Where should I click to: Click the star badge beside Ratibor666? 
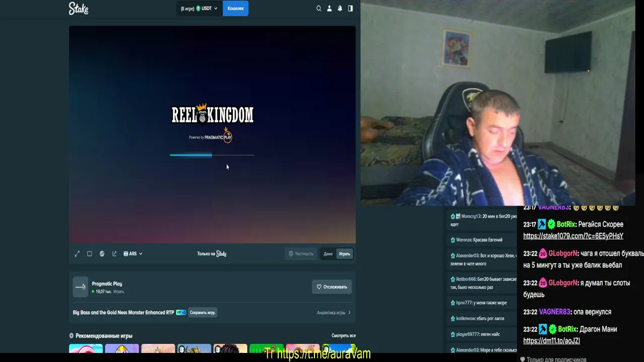click(x=453, y=279)
